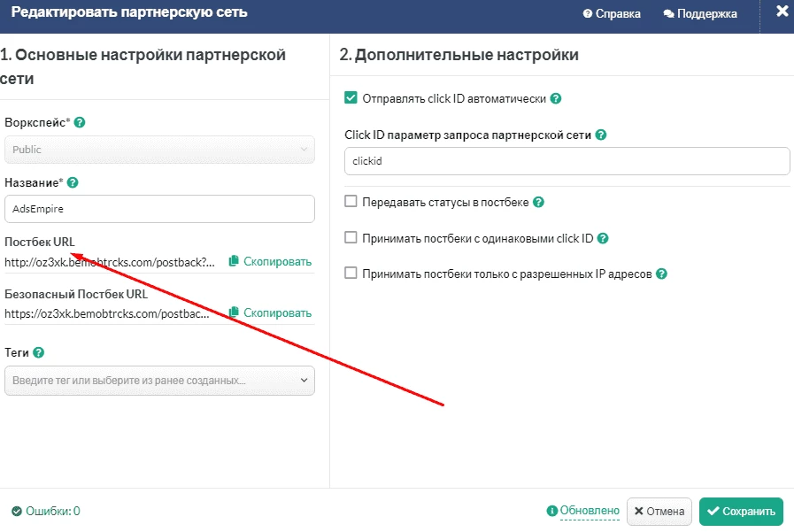Image resolution: width=794 pixels, height=532 pixels.
Task: Click inside the Название AdsEmpire field
Action: tap(159, 209)
